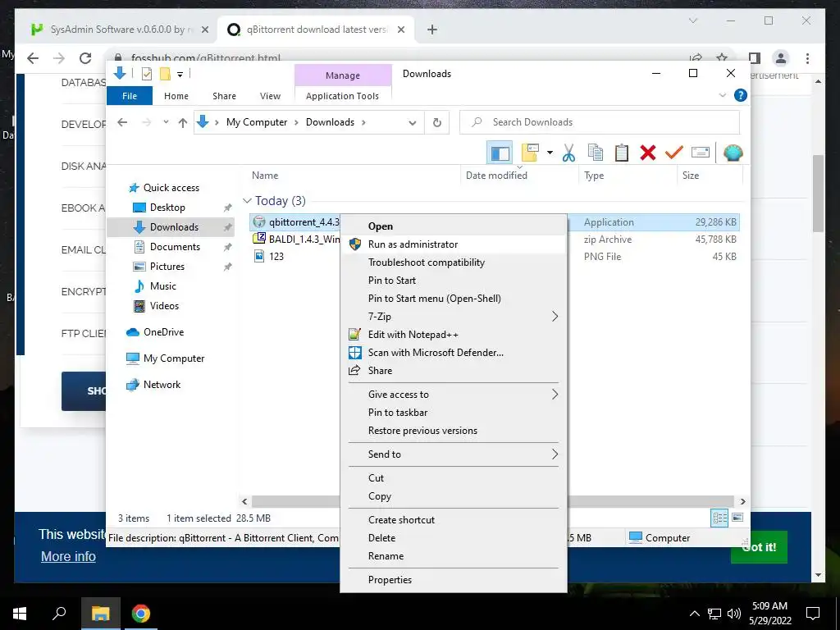
Task: Click the folder options toolbar icon
Action: click(529, 153)
